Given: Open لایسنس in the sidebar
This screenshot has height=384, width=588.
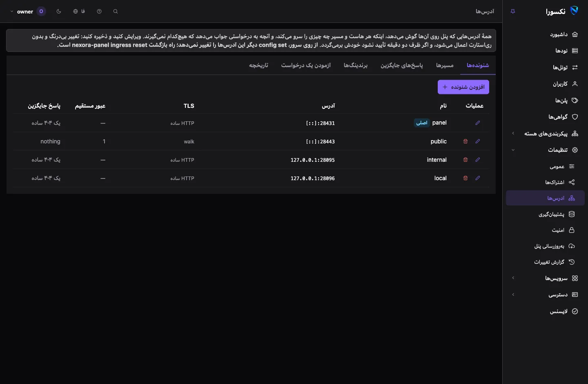Looking at the screenshot, I should 545,311.
